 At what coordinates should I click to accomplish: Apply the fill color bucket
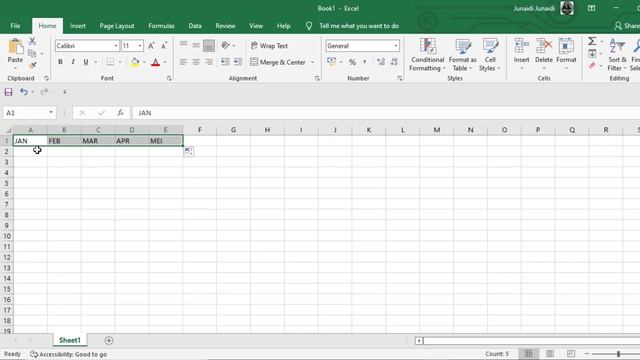tap(135, 62)
